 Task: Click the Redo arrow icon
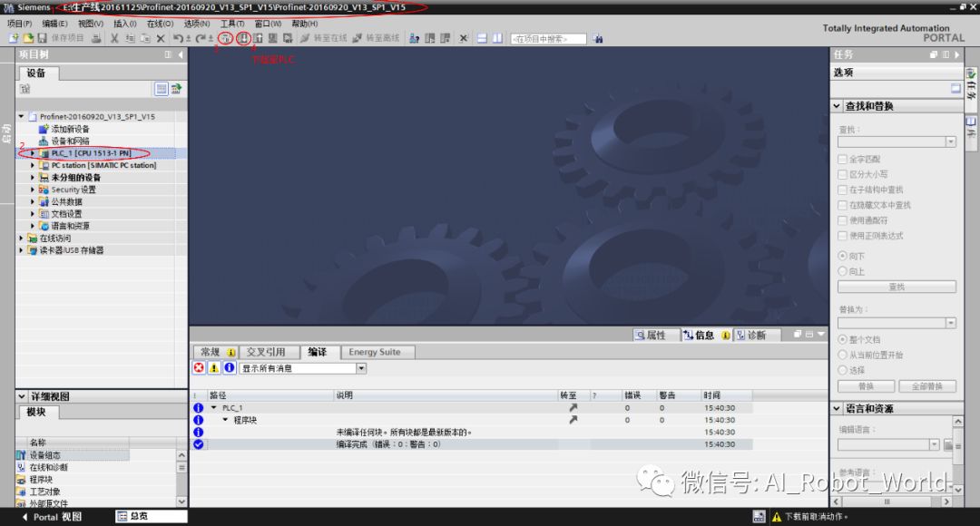pos(201,38)
